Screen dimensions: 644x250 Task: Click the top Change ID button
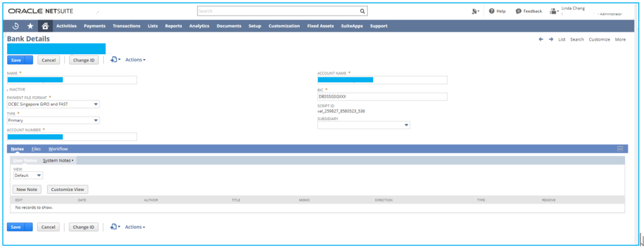(84, 60)
